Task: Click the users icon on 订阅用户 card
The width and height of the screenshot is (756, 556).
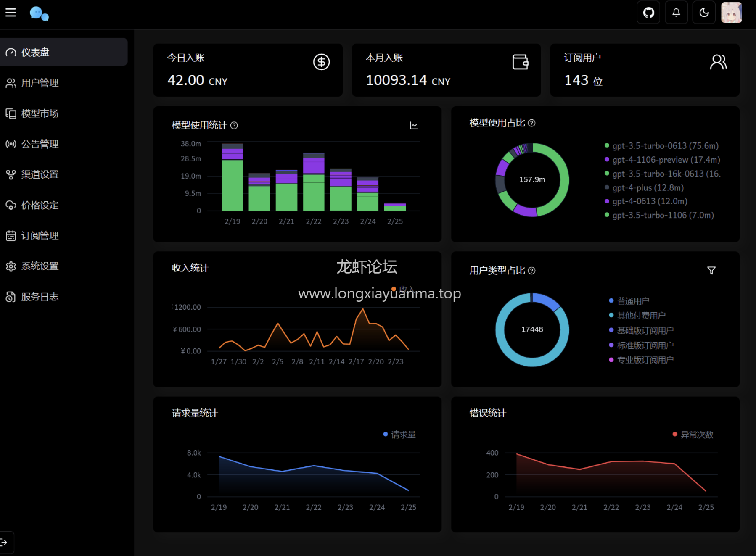Action: pos(718,62)
